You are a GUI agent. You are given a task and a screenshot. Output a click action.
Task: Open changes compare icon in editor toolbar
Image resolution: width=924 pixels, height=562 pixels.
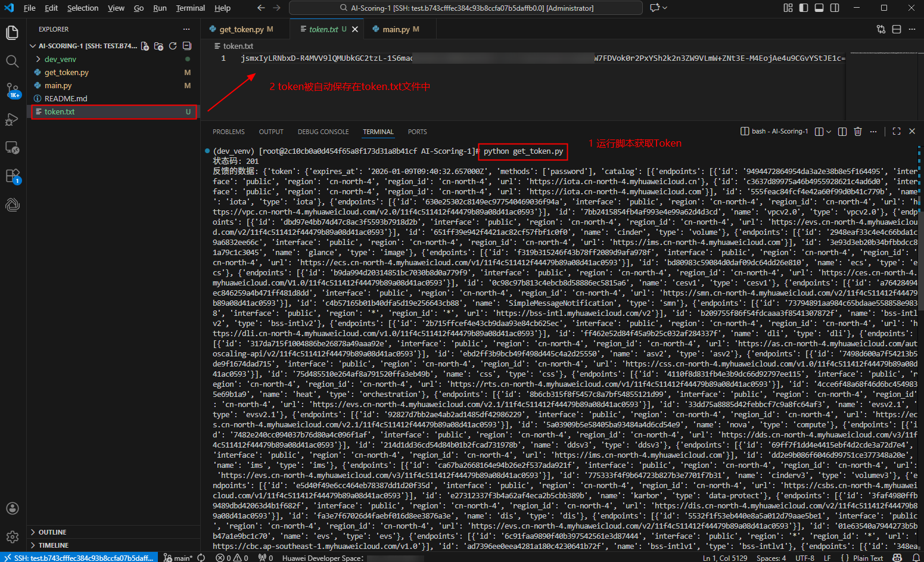pos(881,29)
